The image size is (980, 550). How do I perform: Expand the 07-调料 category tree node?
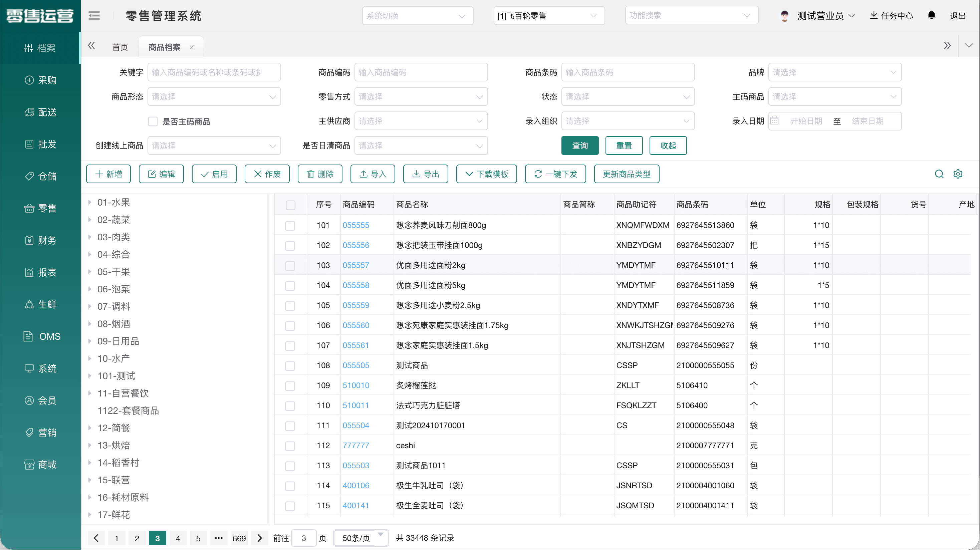[x=90, y=306]
